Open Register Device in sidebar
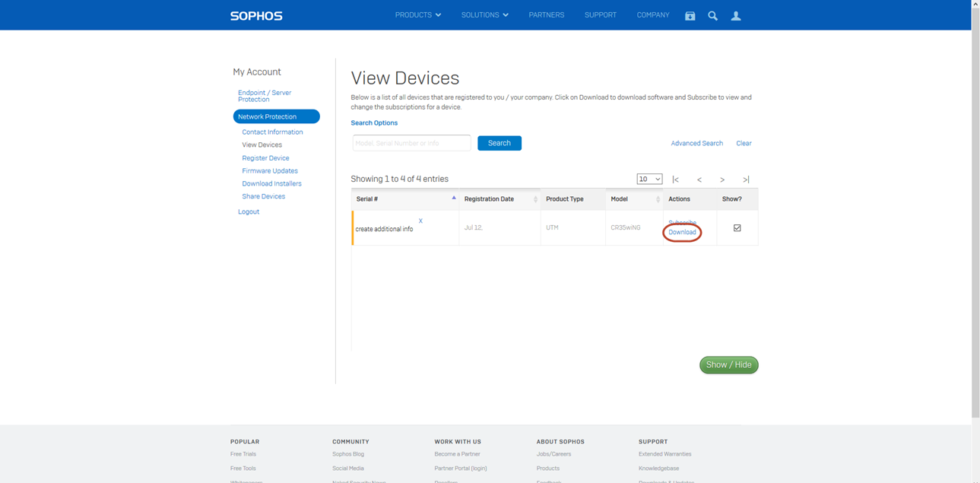Image resolution: width=980 pixels, height=483 pixels. coord(265,158)
